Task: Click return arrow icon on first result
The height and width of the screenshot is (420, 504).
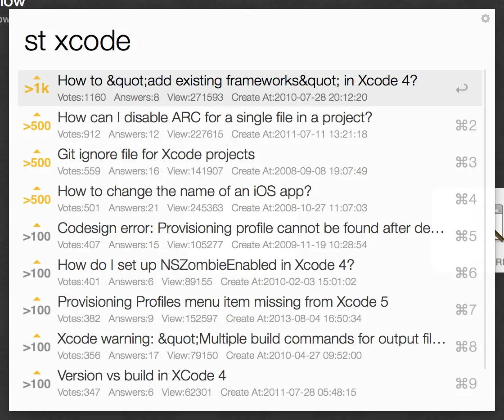Action: coord(462,88)
